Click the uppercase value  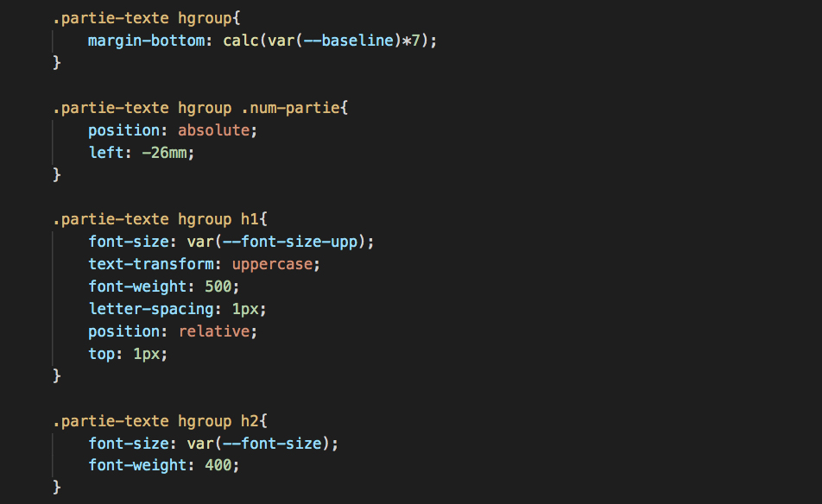(272, 264)
